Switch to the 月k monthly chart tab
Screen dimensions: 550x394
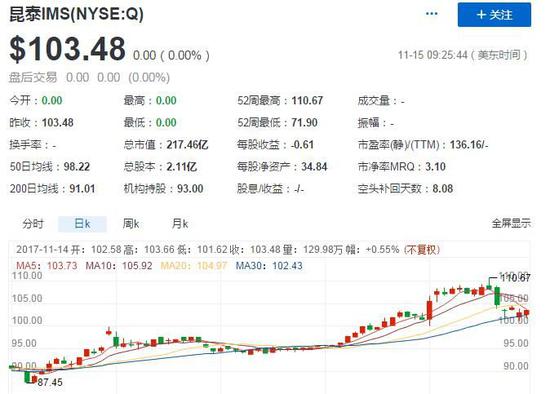tap(180, 223)
